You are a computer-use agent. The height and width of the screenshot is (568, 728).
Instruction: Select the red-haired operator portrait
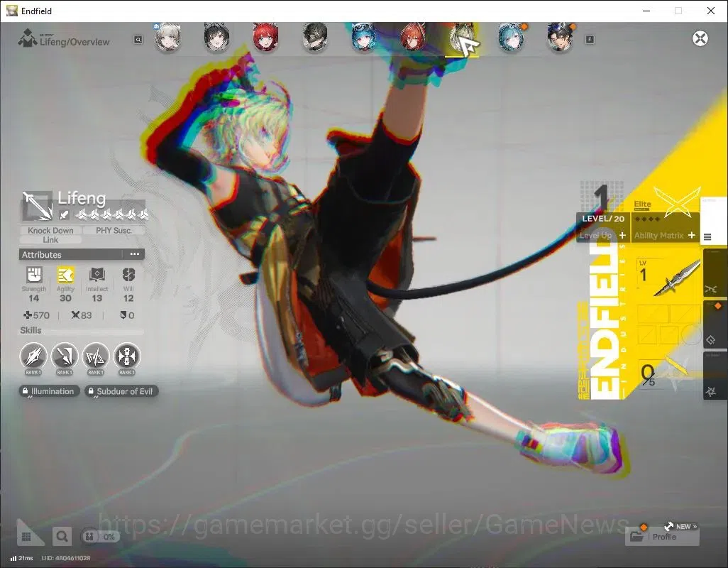coord(265,37)
